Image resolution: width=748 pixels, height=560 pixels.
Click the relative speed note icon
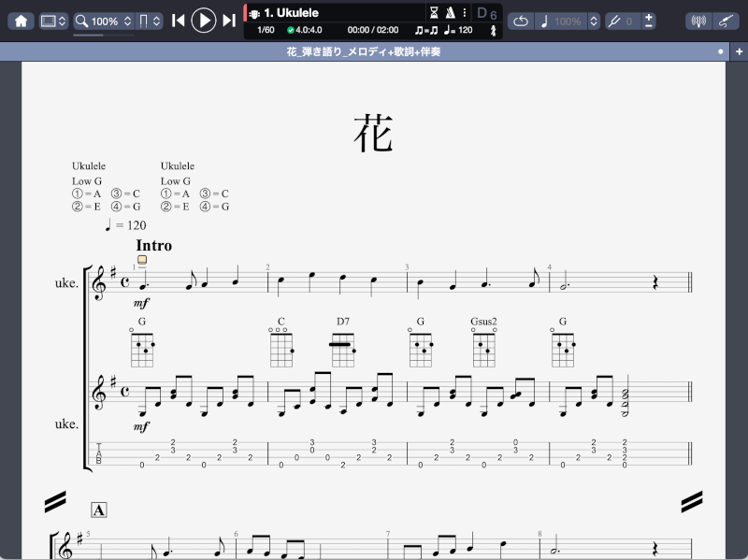point(546,21)
